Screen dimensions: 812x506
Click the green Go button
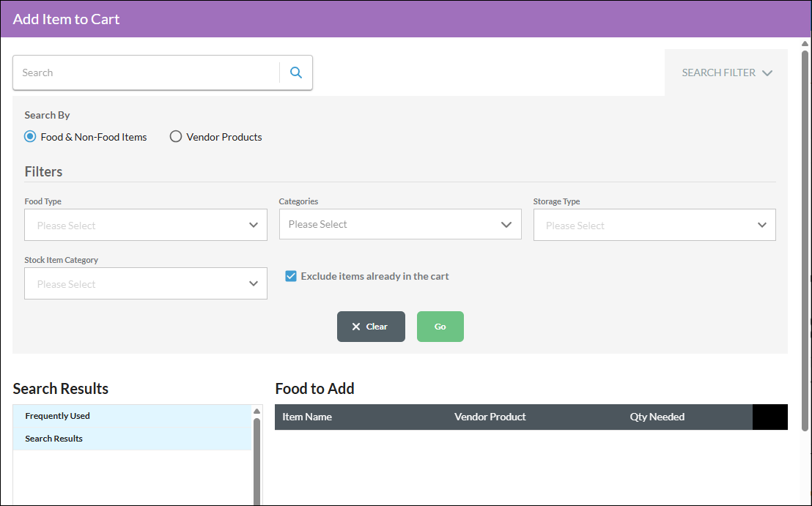pyautogui.click(x=440, y=327)
